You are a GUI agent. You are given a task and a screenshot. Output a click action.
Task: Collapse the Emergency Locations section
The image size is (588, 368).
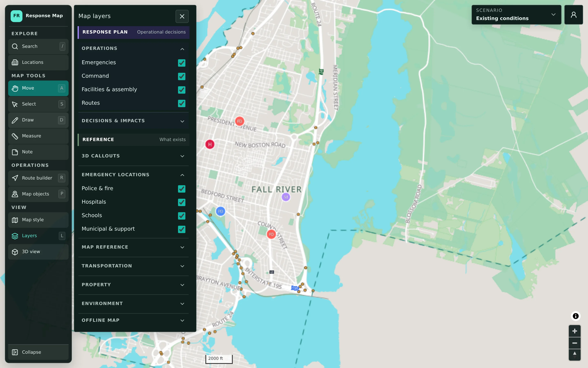133,175
